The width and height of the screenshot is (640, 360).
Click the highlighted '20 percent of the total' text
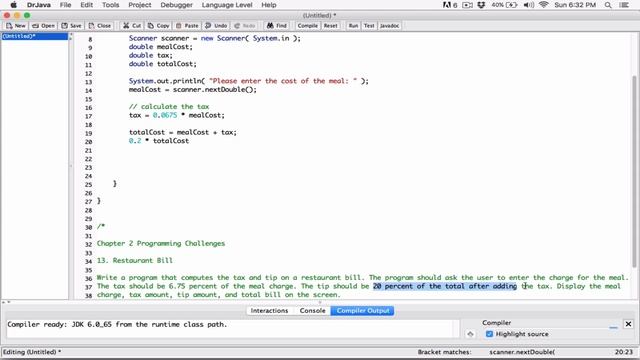click(445, 286)
